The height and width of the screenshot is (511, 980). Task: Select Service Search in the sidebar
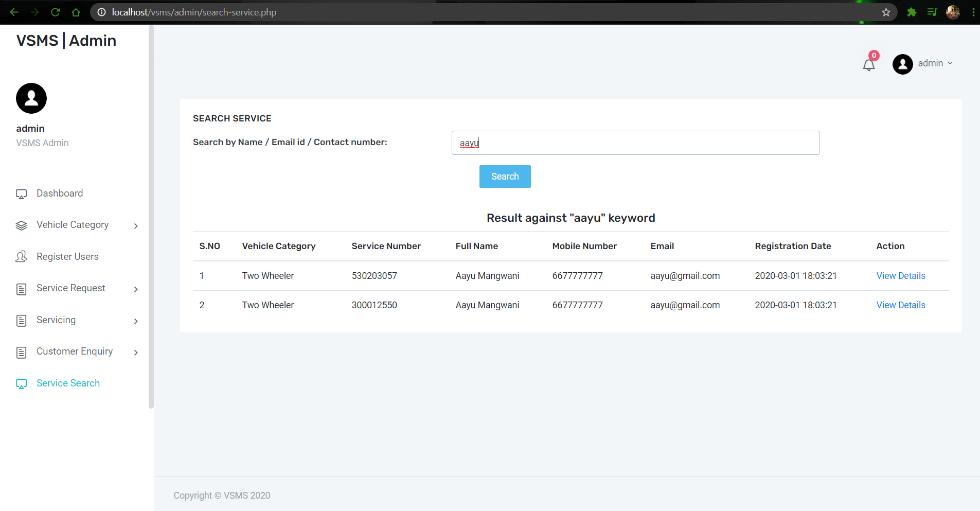point(68,383)
